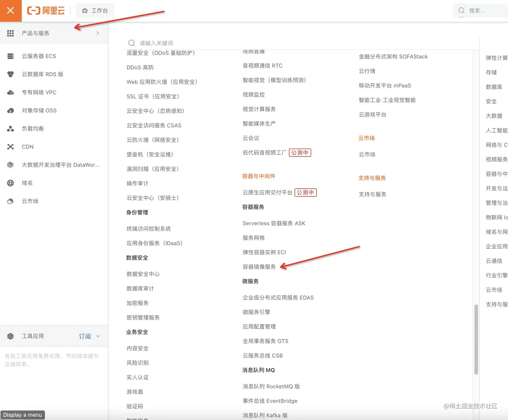Open 服务网格
The image size is (508, 420).
pos(254,238)
